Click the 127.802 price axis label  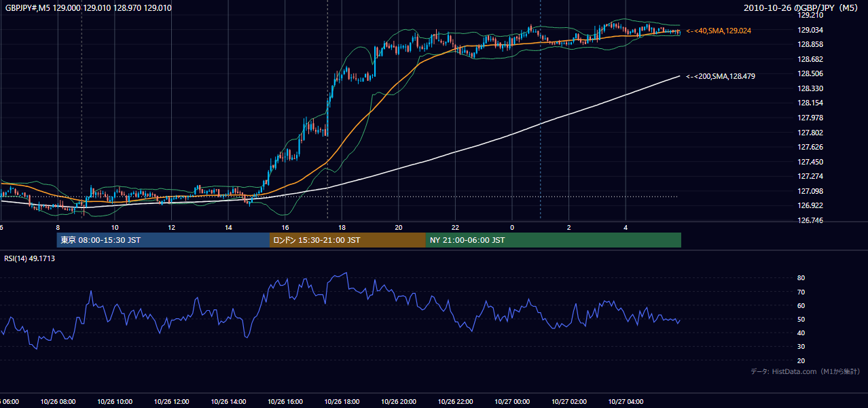tap(810, 133)
